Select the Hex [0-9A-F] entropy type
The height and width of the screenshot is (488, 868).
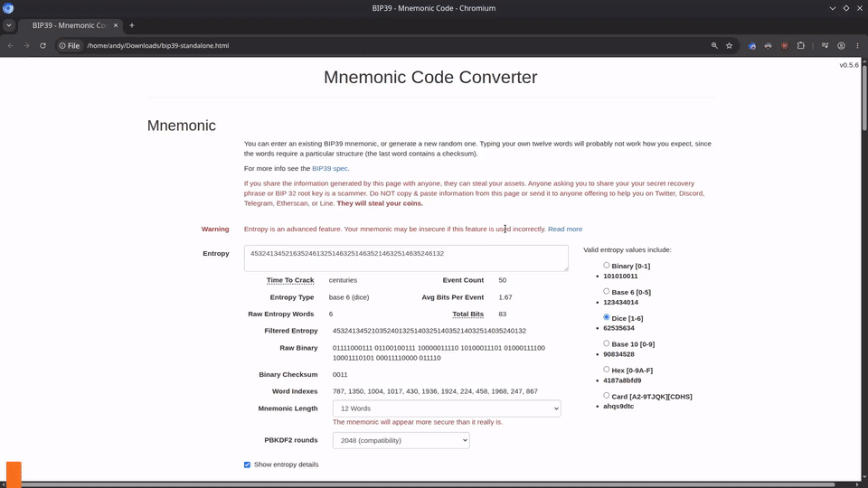pos(606,370)
